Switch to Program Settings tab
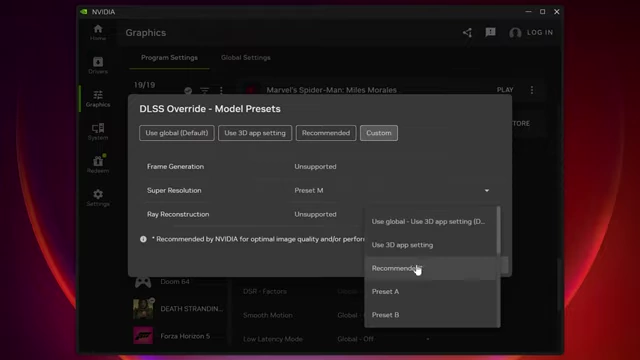 (x=169, y=58)
